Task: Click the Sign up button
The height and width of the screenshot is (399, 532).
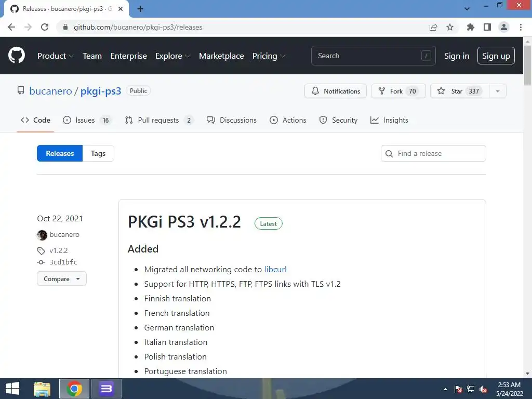Action: 496,56
